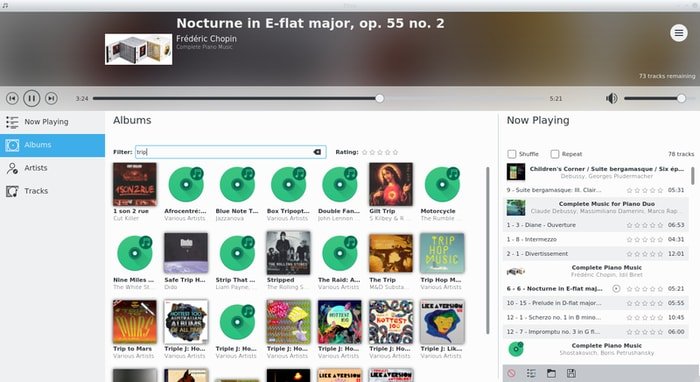Move the playback seek slider handle
The image size is (700, 382).
click(x=379, y=98)
